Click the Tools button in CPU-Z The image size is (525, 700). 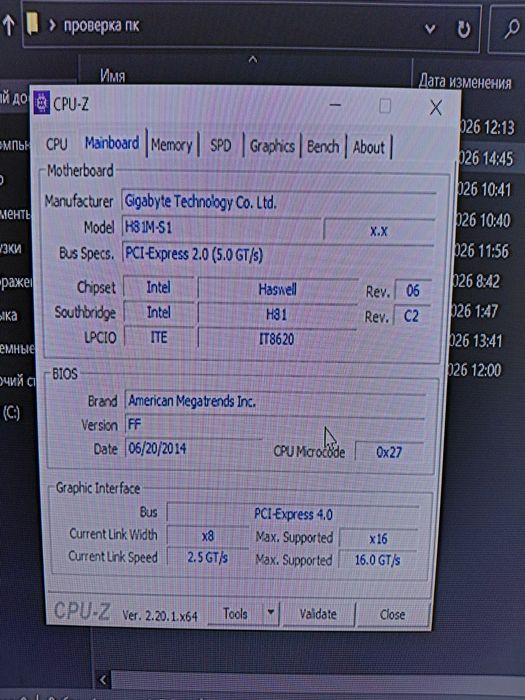235,614
